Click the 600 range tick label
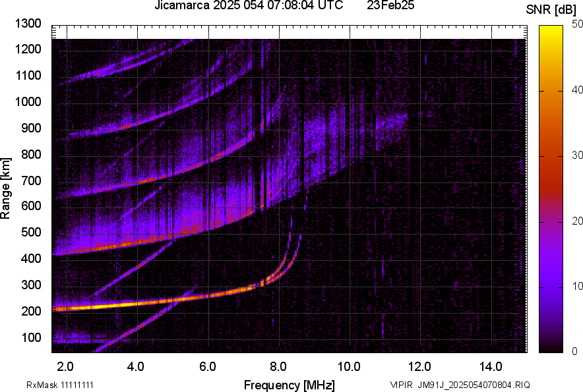The width and height of the screenshot is (583, 392). [x=31, y=206]
